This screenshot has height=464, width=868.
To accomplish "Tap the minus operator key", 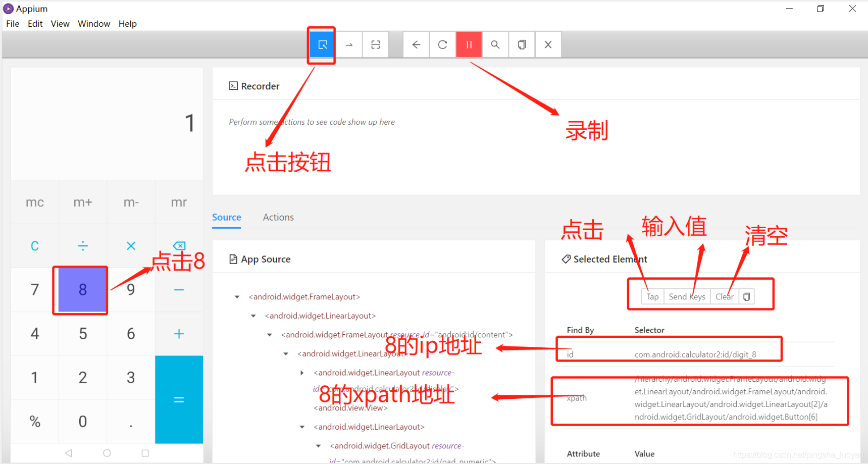I will point(179,290).
